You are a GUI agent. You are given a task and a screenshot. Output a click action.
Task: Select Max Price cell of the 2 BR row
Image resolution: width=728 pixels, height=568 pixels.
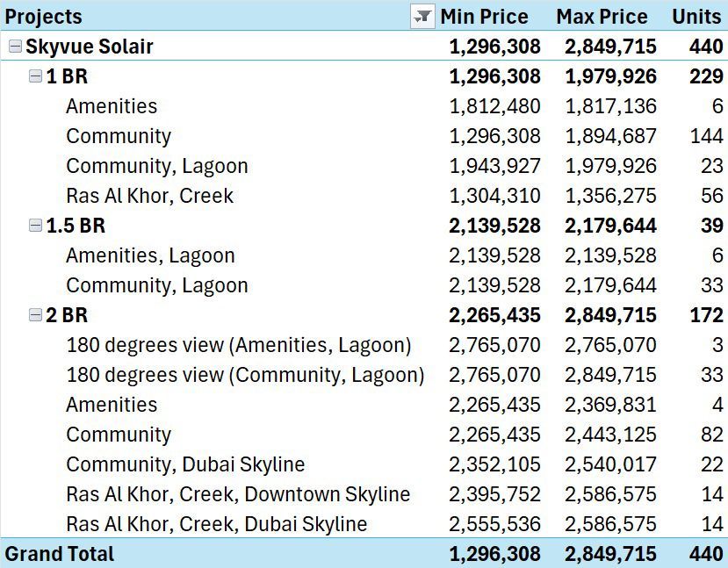pos(610,315)
